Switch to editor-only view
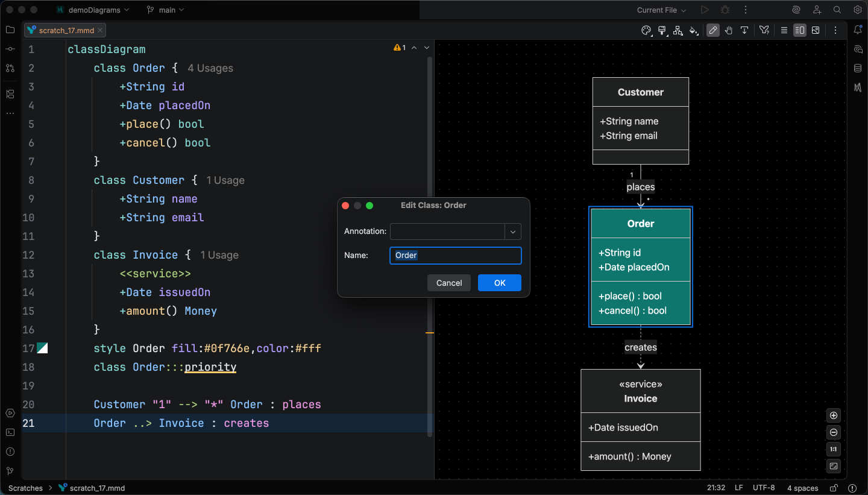This screenshot has width=868, height=495. click(784, 30)
